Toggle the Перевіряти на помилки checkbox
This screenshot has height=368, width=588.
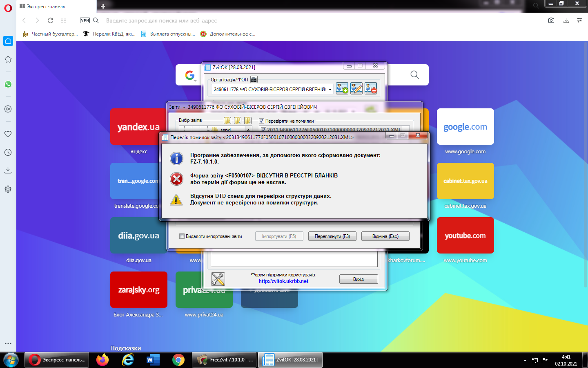click(262, 121)
